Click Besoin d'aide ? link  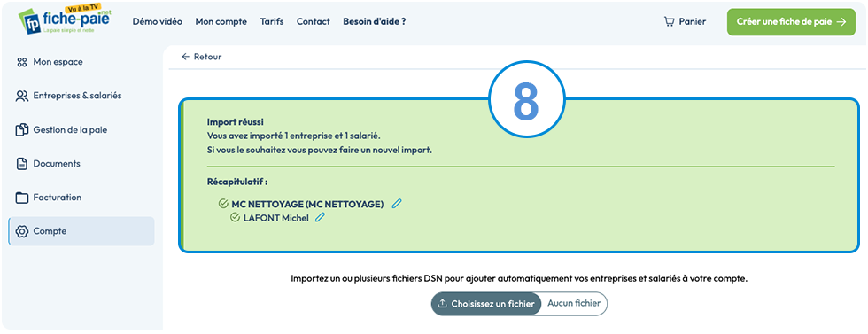(x=375, y=21)
